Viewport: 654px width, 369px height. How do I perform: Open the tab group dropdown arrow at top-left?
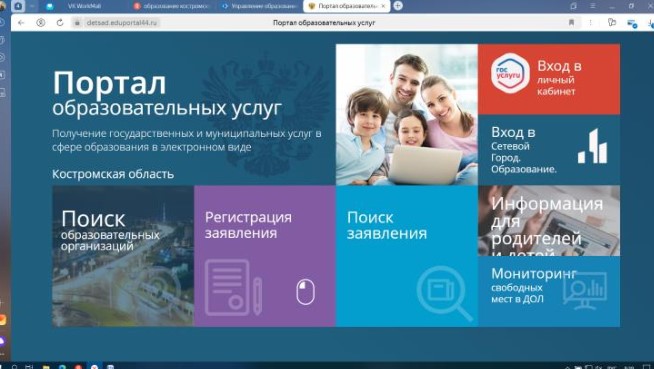point(32,6)
